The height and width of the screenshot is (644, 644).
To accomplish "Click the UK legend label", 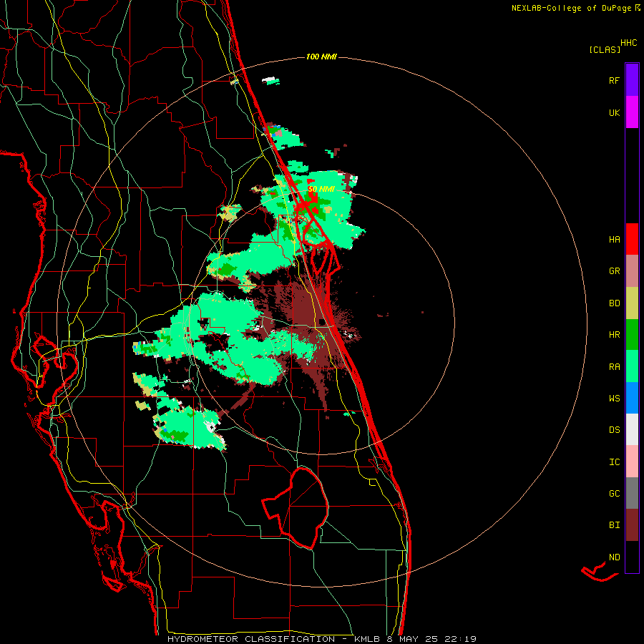I will click(x=615, y=113).
